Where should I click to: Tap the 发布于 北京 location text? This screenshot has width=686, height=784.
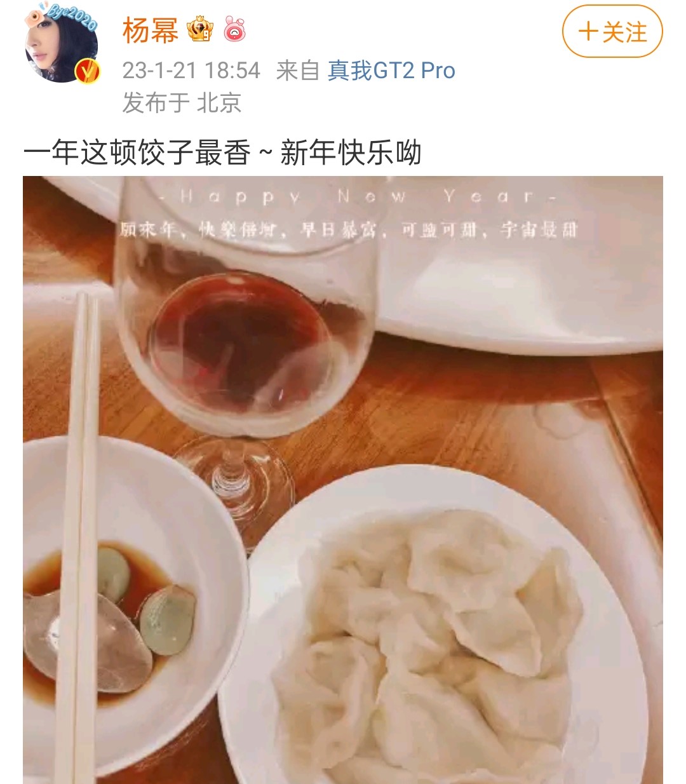(182, 102)
